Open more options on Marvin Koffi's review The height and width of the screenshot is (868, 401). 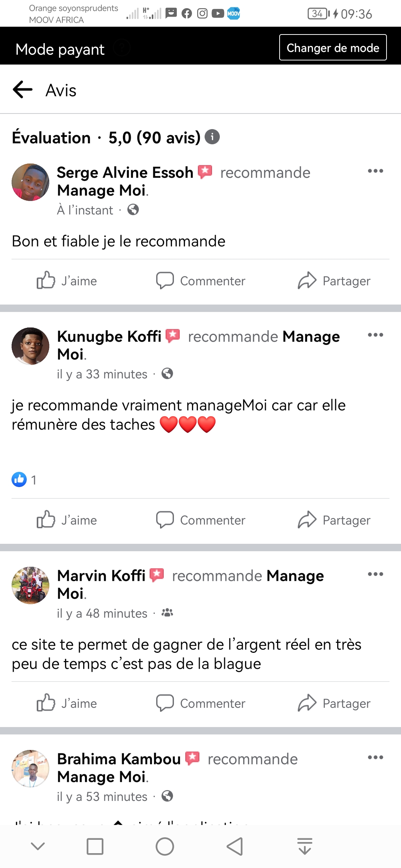point(375,574)
